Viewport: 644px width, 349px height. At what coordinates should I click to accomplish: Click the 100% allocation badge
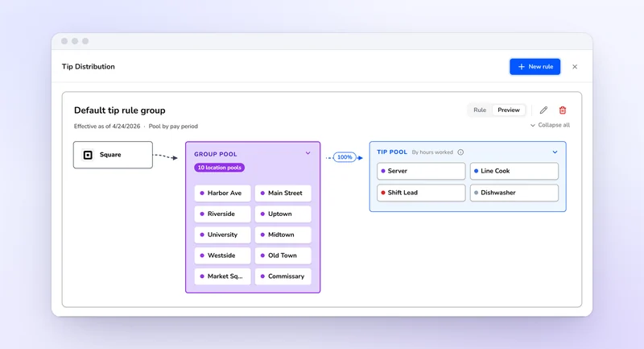[345, 157]
